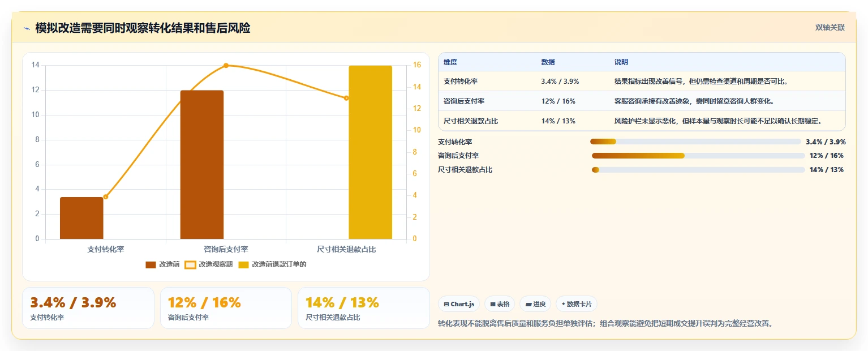The width and height of the screenshot is (868, 351).
Task: Click 尺寸相关退款占比 cell in the table
Action: coord(471,121)
